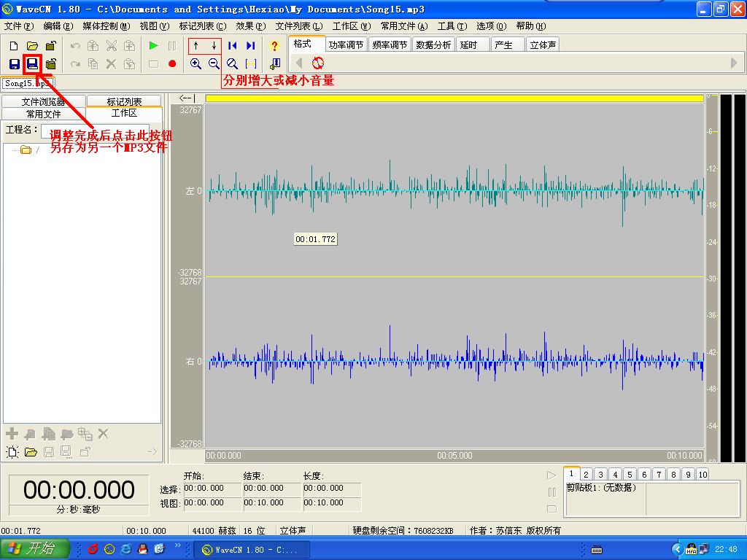Click the clipboard play triangle button
Screen dimensions: 747x560
pyautogui.click(x=551, y=475)
